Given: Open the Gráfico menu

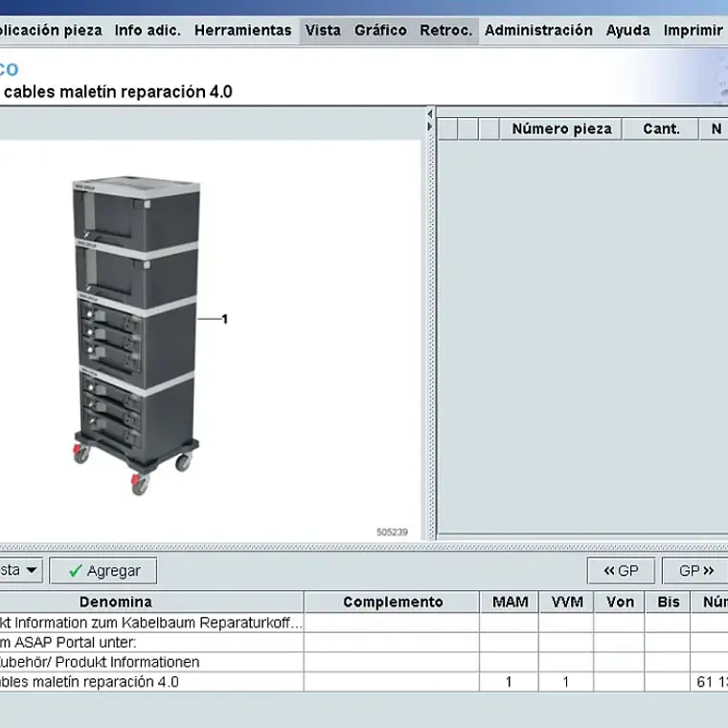Looking at the screenshot, I should click(x=380, y=31).
